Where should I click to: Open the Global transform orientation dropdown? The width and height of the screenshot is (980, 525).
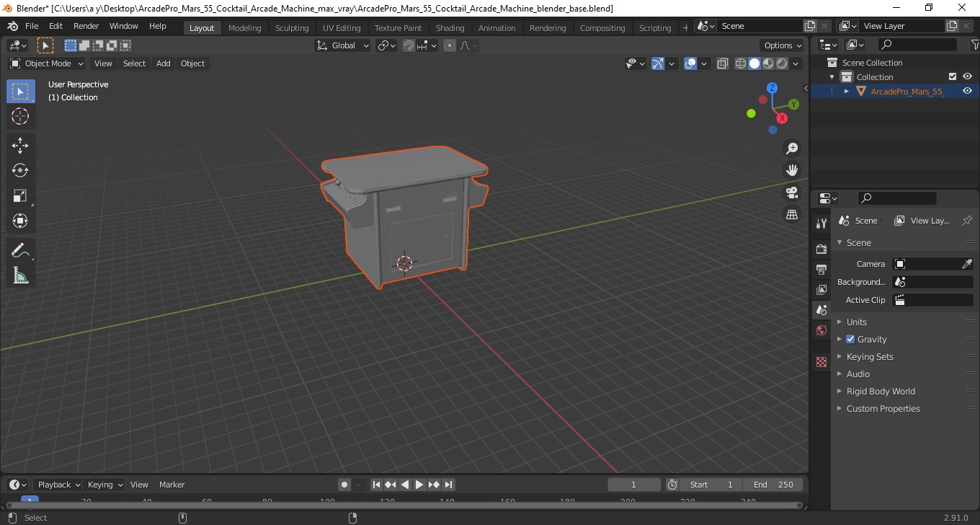click(343, 45)
